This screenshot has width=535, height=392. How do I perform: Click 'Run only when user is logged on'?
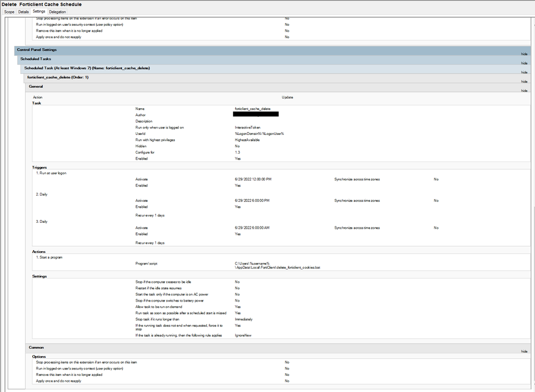[x=159, y=127]
